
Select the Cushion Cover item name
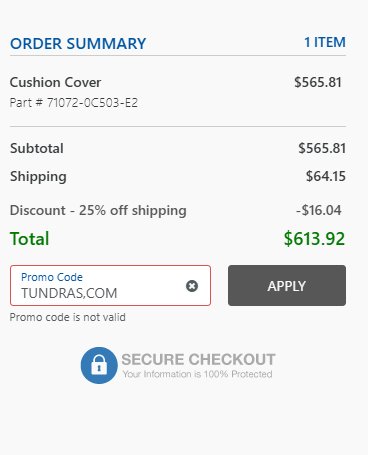[x=55, y=82]
